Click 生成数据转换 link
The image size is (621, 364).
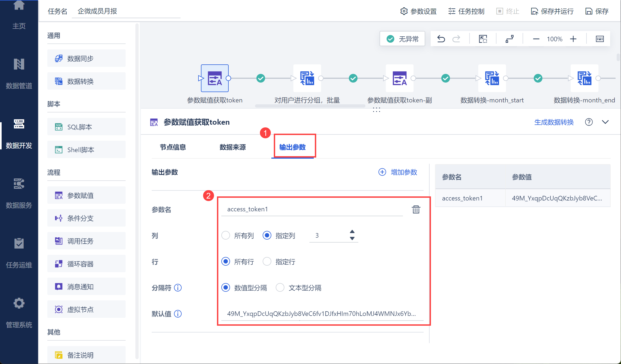coord(554,122)
